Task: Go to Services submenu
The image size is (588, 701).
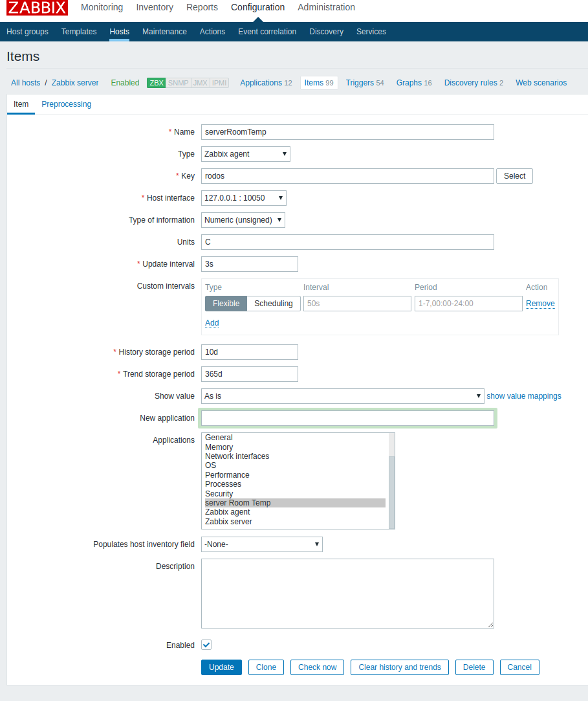Action: tap(371, 32)
